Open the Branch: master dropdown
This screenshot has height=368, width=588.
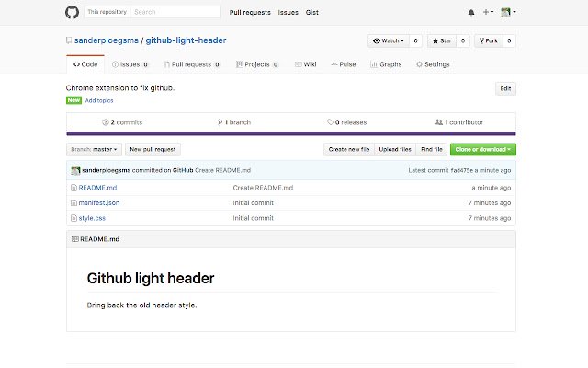pyautogui.click(x=94, y=149)
